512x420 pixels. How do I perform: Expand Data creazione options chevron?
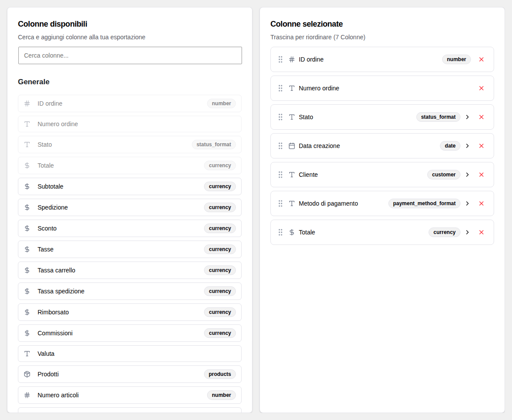pos(467,146)
